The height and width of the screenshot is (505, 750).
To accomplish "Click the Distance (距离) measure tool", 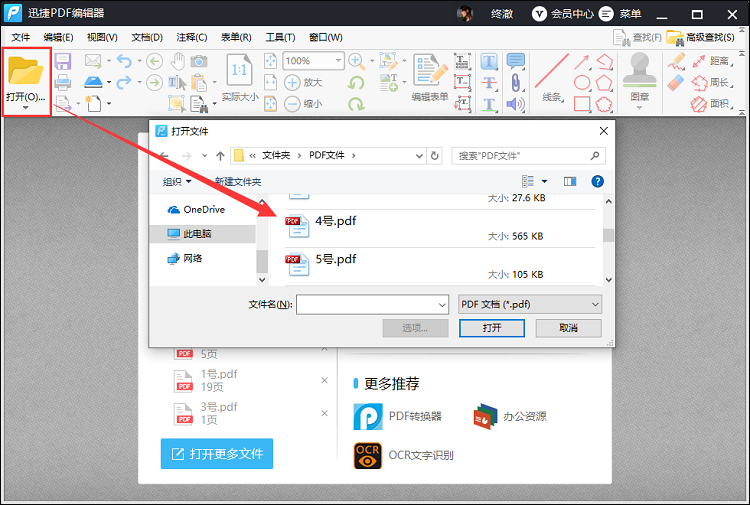I will 713,61.
